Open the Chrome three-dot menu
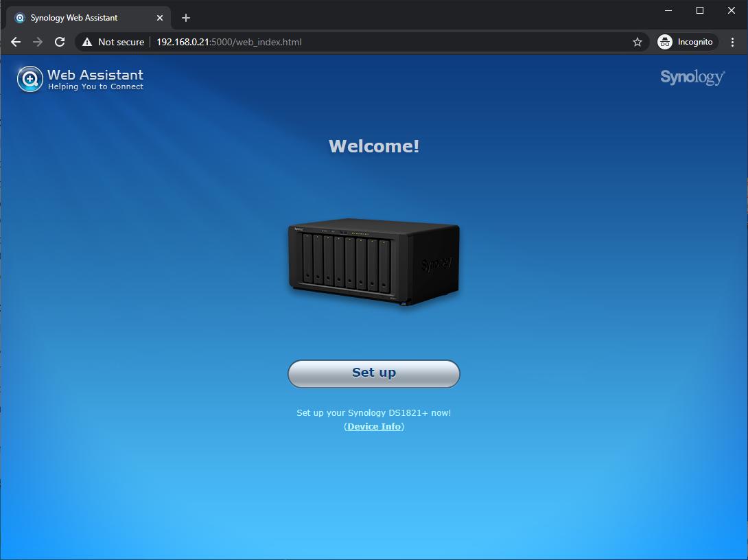The image size is (748, 560). [732, 42]
